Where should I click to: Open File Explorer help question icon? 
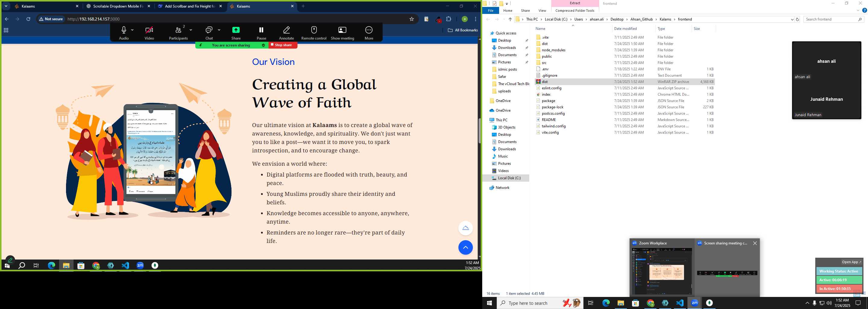[864, 11]
